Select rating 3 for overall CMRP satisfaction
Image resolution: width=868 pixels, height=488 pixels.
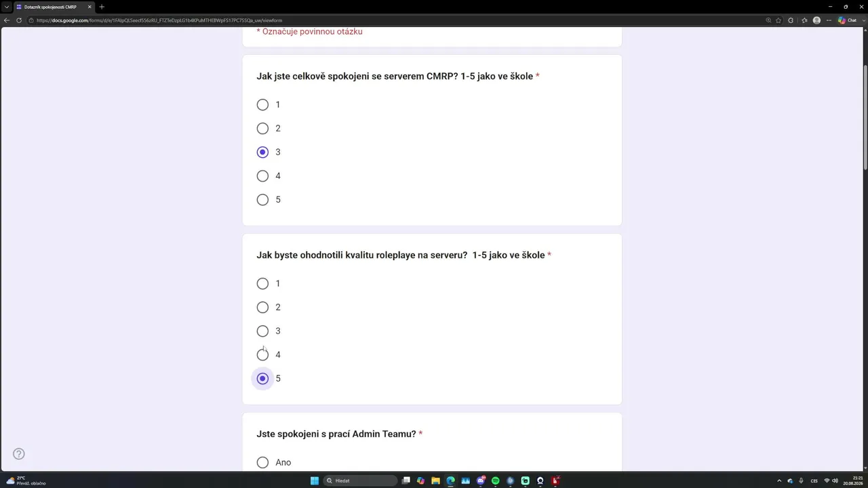click(x=262, y=152)
